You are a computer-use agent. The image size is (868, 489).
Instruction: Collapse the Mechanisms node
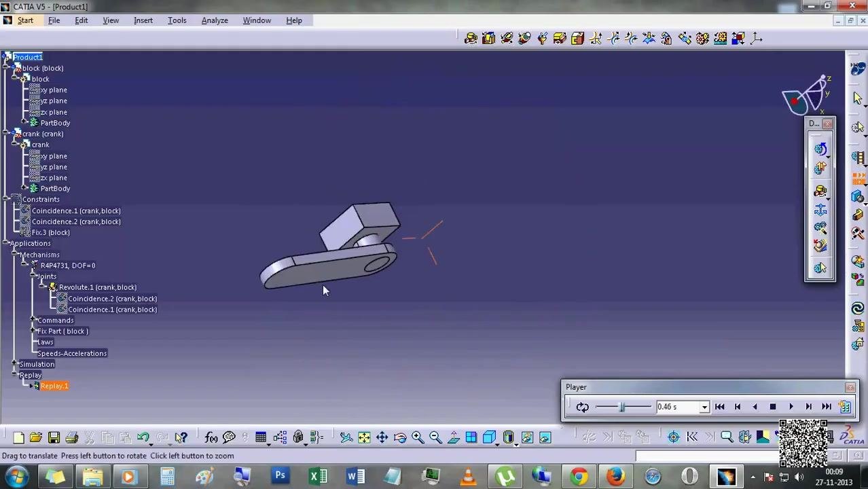[x=14, y=255]
